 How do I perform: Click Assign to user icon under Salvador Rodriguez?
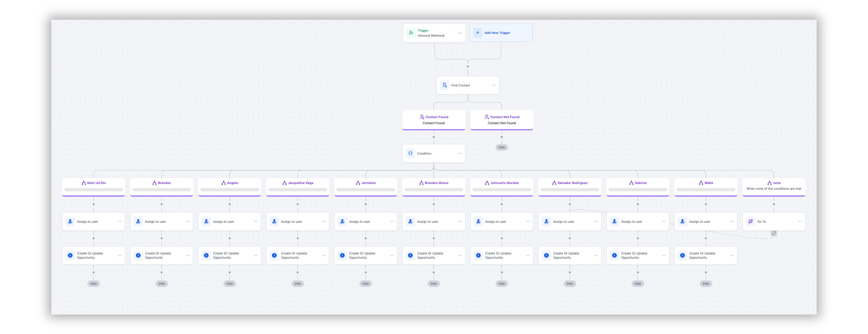pyautogui.click(x=546, y=221)
